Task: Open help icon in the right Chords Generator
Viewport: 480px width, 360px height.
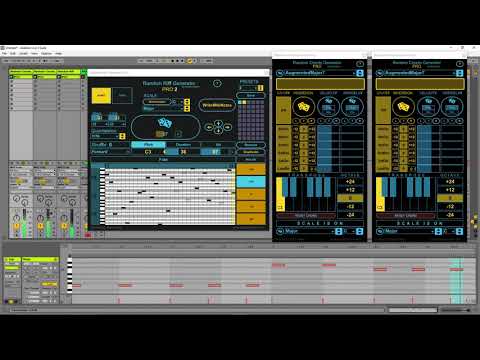Action: [x=460, y=64]
